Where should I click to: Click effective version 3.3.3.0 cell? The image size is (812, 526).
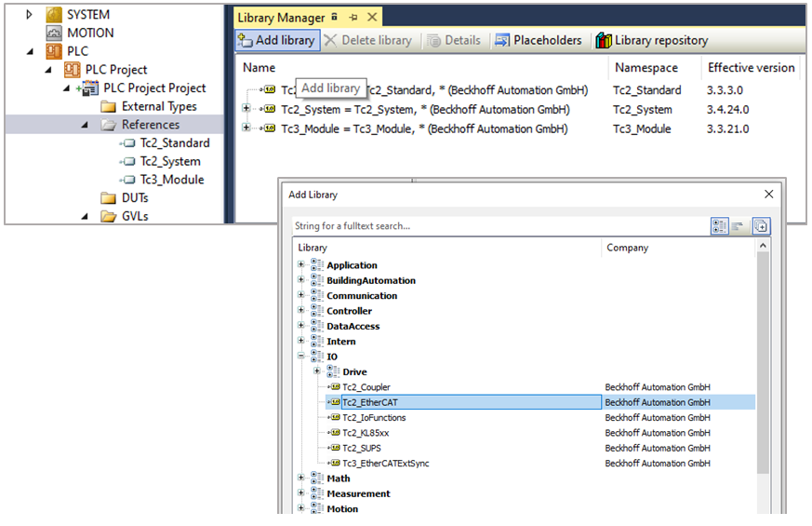725,90
